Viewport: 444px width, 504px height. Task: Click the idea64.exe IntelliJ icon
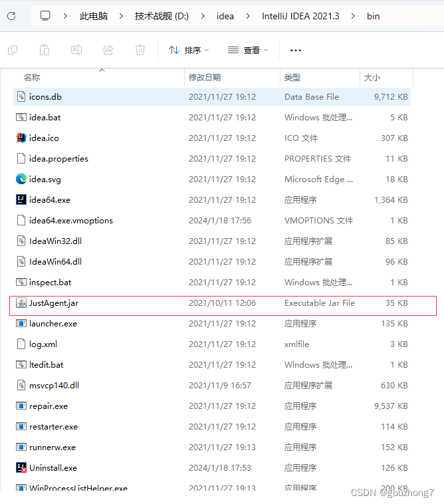tap(21, 199)
